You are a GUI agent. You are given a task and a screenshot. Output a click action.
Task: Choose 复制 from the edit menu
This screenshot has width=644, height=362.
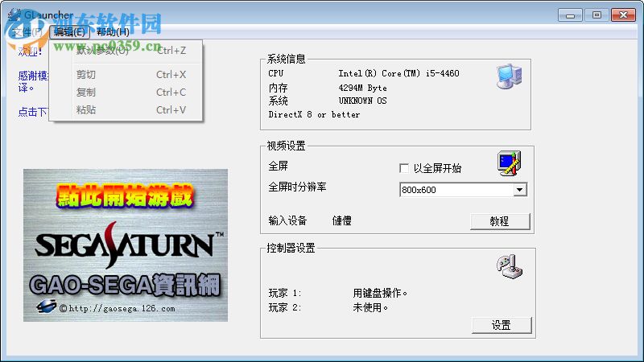point(126,93)
